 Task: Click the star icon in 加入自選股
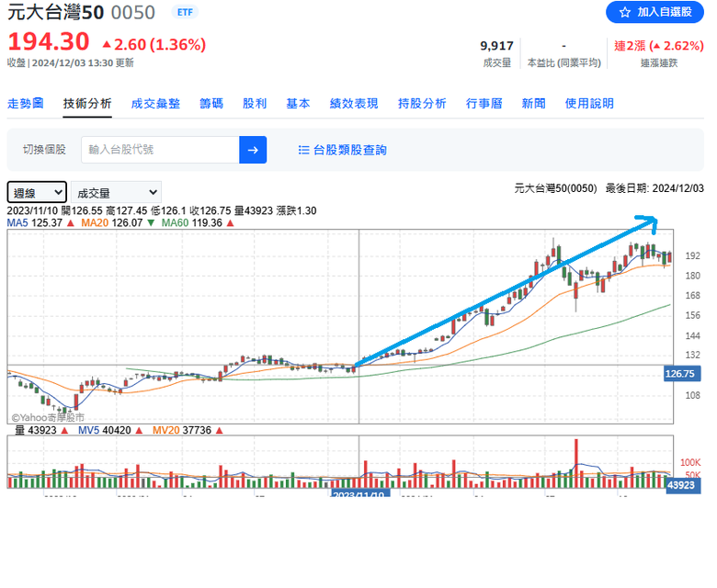pyautogui.click(x=625, y=12)
